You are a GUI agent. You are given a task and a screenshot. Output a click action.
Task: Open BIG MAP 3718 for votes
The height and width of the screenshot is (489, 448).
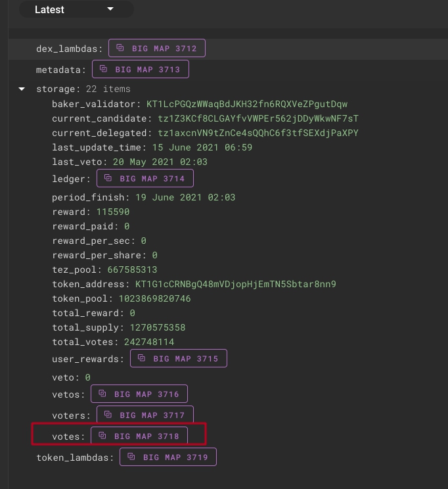(x=139, y=436)
